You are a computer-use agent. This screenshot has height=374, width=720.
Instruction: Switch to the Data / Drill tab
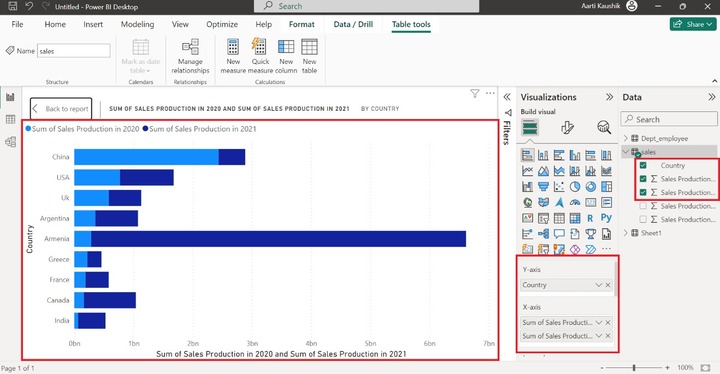coord(353,24)
